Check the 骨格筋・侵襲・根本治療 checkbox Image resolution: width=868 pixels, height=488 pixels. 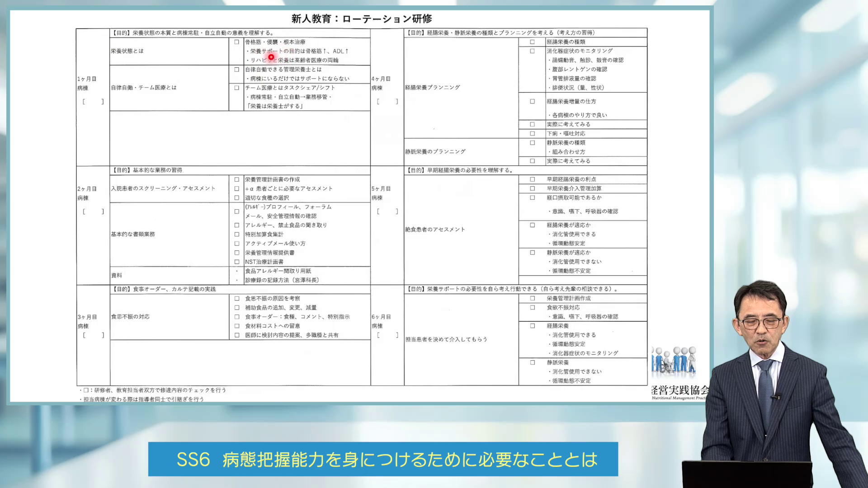coord(236,42)
